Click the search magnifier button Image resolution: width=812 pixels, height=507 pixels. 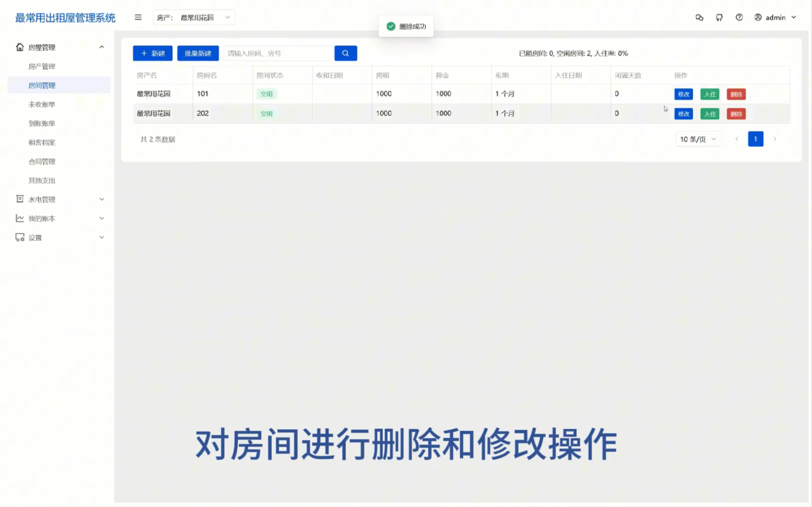click(x=346, y=53)
